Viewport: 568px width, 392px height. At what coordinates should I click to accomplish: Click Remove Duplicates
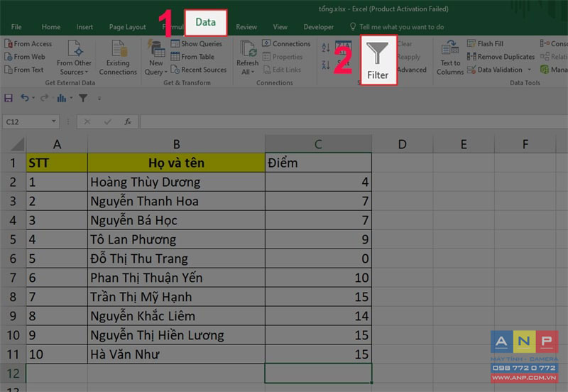coord(501,57)
